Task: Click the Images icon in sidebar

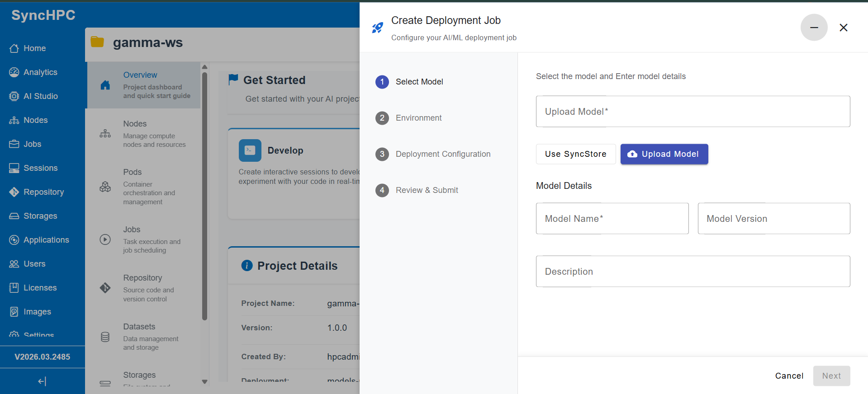Action: (14, 312)
